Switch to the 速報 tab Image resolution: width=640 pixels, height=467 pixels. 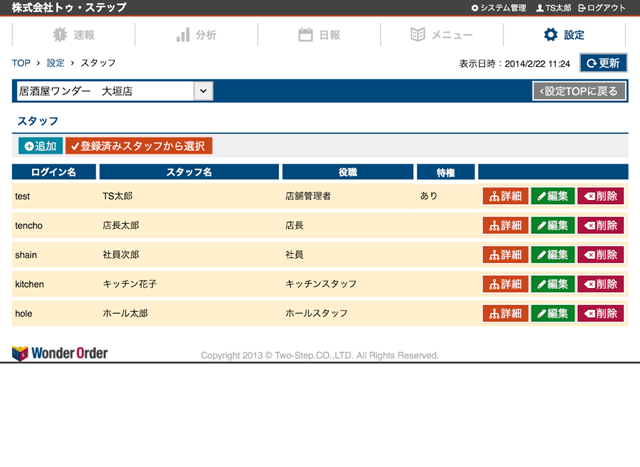[73, 35]
